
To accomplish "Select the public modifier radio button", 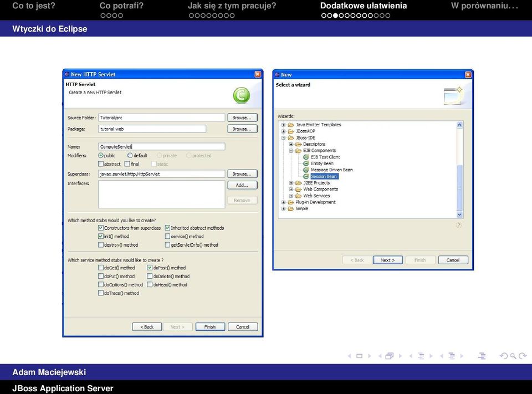I will [101, 155].
